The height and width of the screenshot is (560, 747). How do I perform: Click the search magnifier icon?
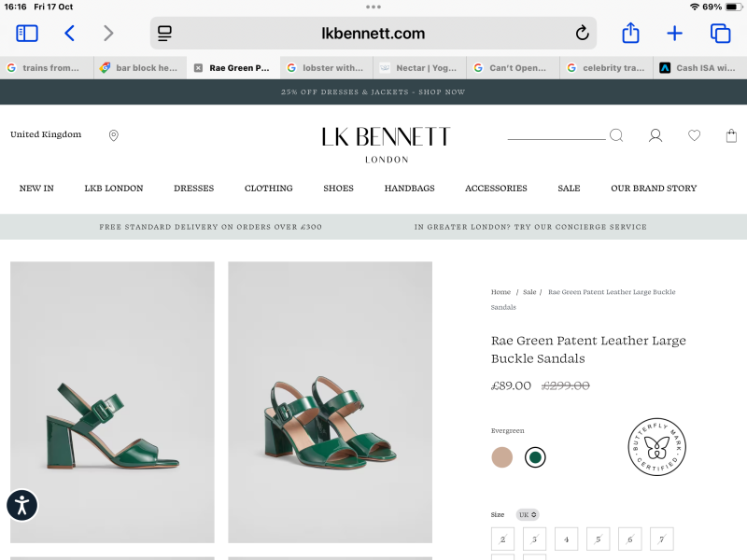(x=616, y=135)
